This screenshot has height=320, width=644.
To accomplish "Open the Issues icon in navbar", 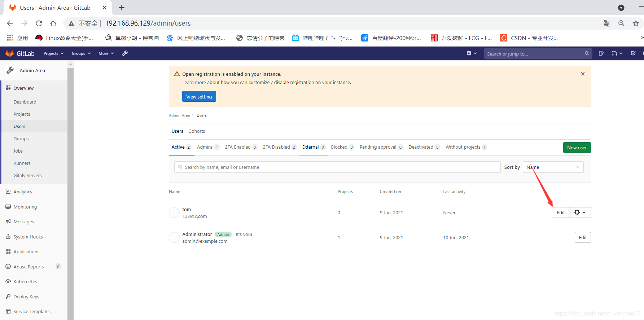I will [x=601, y=53].
